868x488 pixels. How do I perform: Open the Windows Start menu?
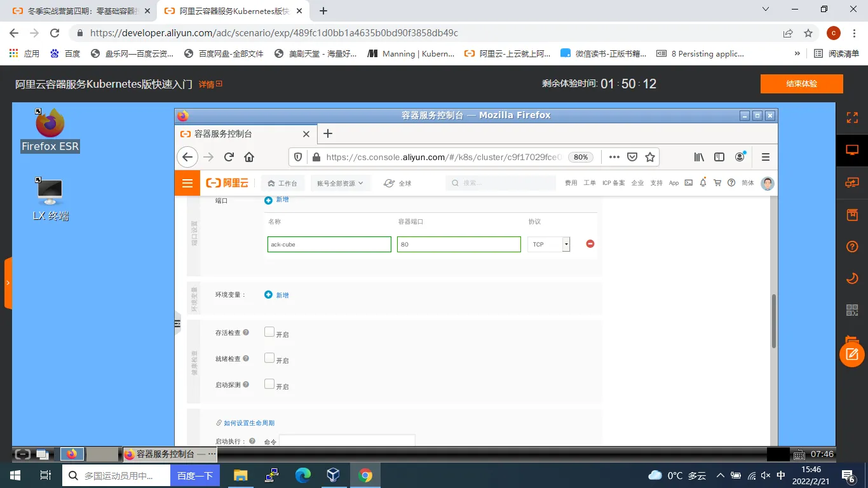click(x=15, y=475)
